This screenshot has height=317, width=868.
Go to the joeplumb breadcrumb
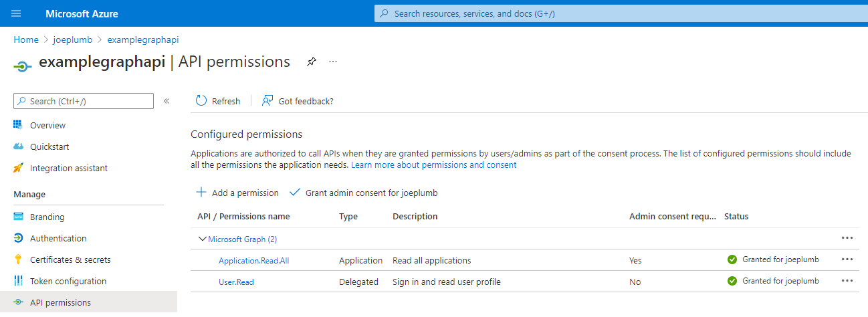click(x=72, y=40)
